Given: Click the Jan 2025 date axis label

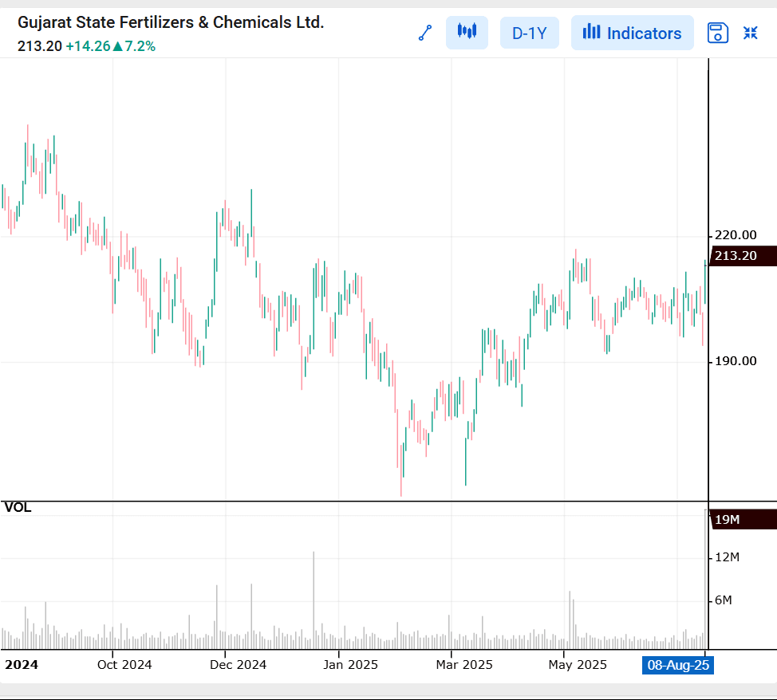Looking at the screenshot, I should point(350,665).
